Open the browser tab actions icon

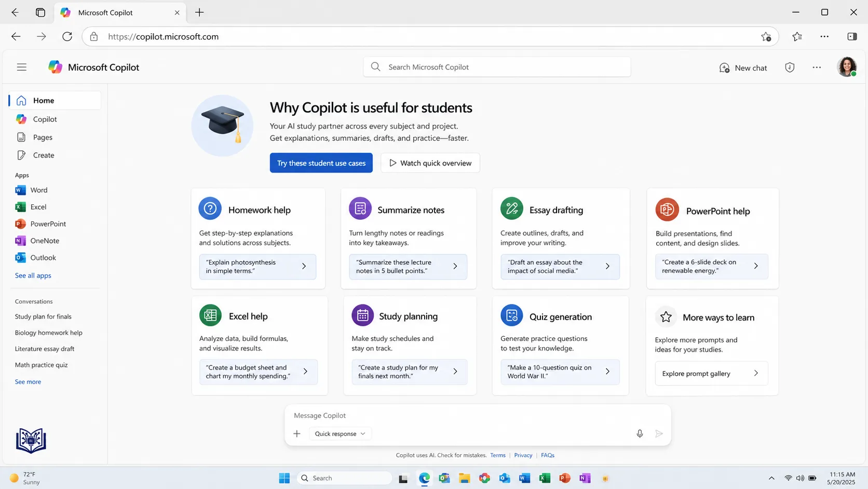click(x=40, y=12)
